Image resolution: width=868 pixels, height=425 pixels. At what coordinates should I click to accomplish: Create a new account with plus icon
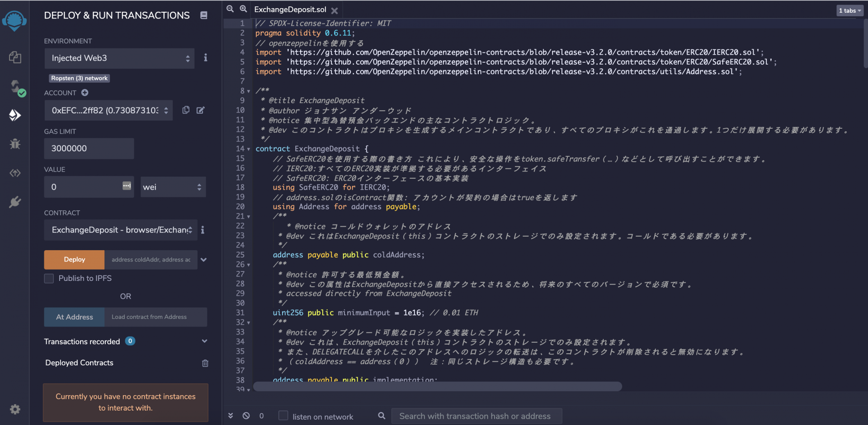pos(85,93)
